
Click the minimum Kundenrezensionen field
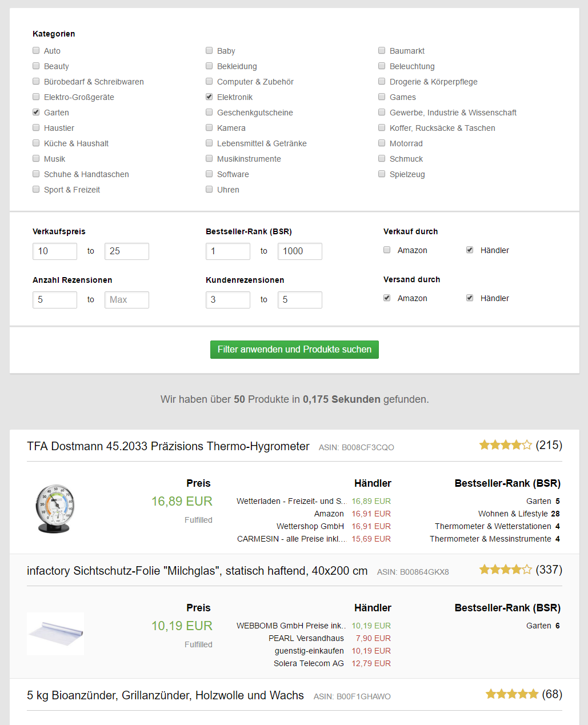(228, 300)
